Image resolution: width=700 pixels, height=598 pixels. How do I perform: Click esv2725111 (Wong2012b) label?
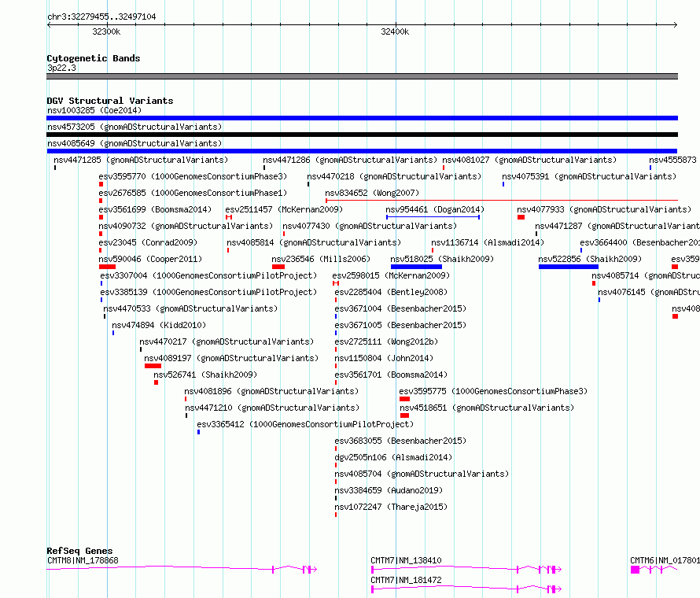pos(386,341)
